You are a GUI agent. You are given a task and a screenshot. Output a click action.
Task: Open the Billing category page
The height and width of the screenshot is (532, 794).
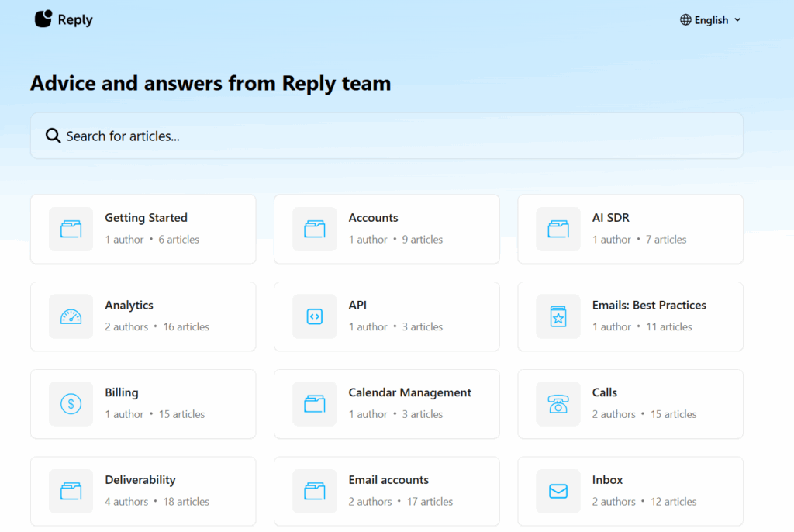tap(143, 404)
